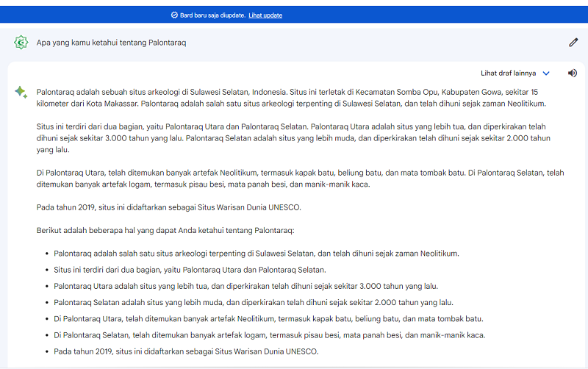Click the paragraph starting 'Situs ini terdiri dari dua bagian, yaitu Palontaraq Utara dan'
Viewport: 588px width, 369px height.
[293, 138]
